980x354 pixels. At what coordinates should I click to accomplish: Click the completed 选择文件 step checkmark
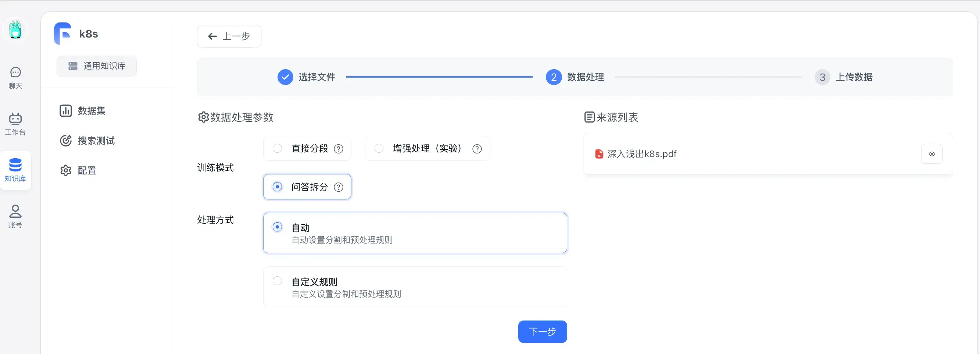point(285,77)
